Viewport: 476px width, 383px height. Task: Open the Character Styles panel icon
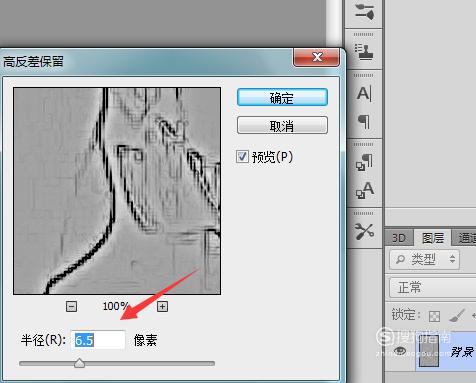[x=364, y=190]
